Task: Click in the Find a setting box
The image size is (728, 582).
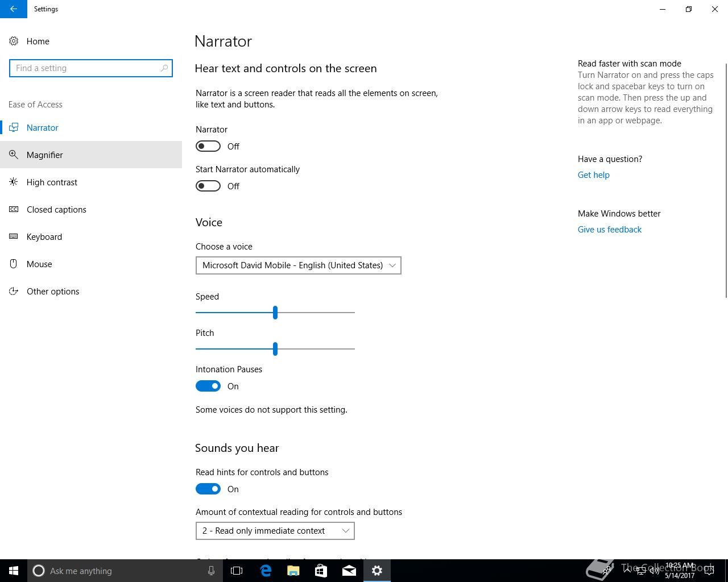Action: click(91, 68)
